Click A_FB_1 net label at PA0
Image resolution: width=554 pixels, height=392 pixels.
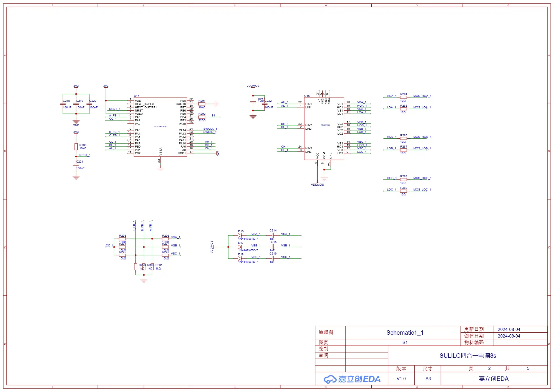(x=114, y=116)
